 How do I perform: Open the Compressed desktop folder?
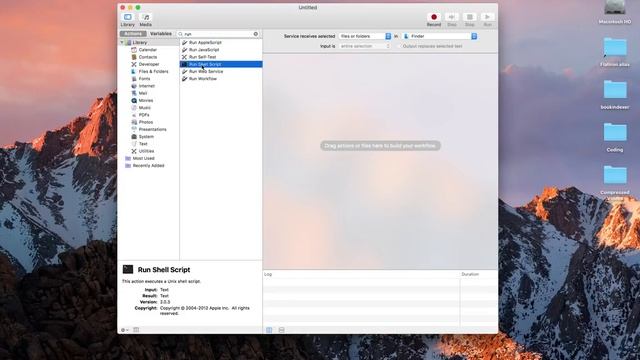point(615,180)
